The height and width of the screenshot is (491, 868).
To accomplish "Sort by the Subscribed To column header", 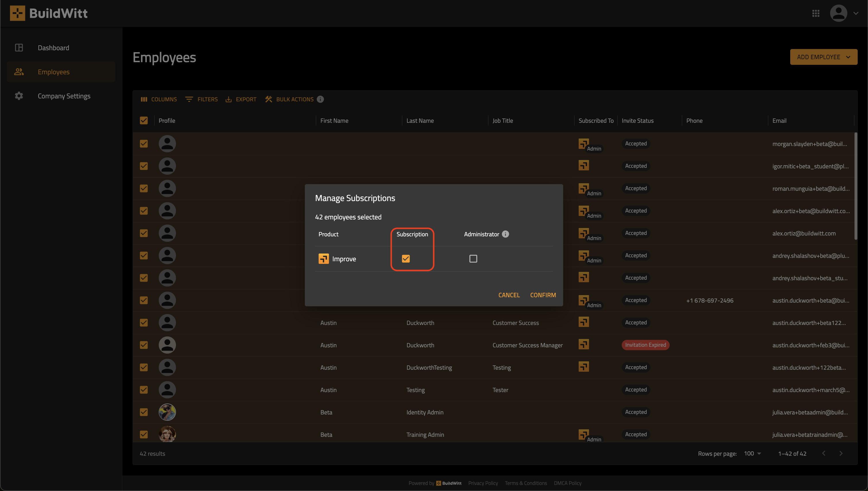I will click(596, 121).
